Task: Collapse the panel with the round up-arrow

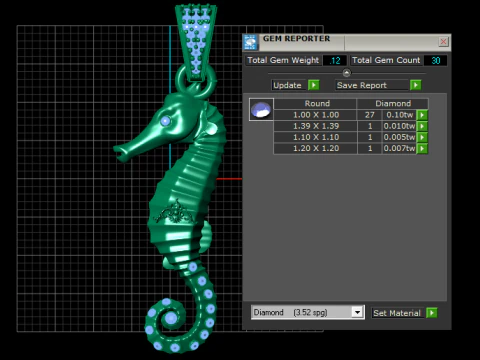Action: (347, 73)
